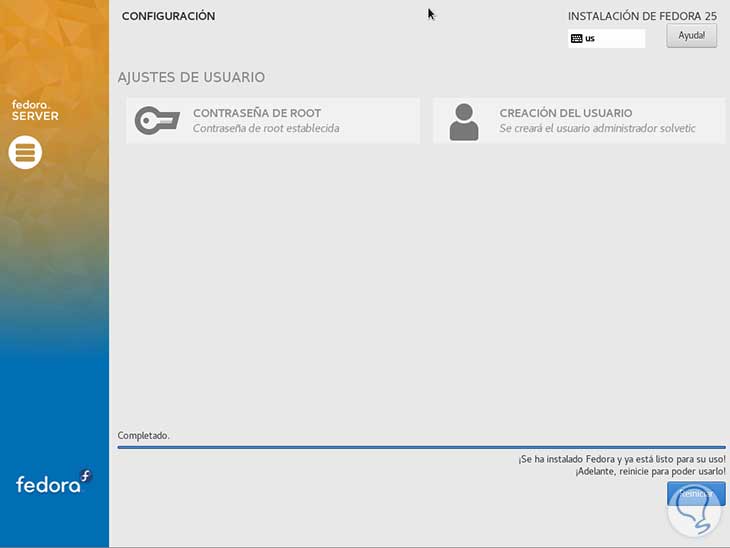Click the Completado. status text

143,435
